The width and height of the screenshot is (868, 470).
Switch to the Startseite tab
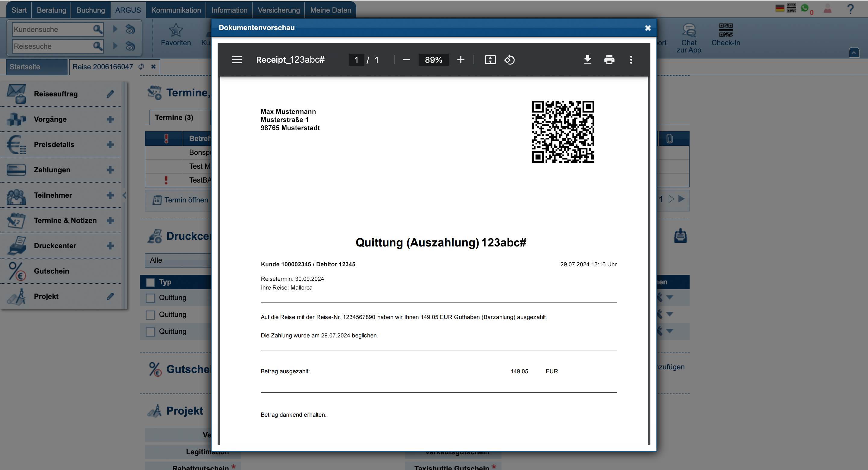click(37, 67)
